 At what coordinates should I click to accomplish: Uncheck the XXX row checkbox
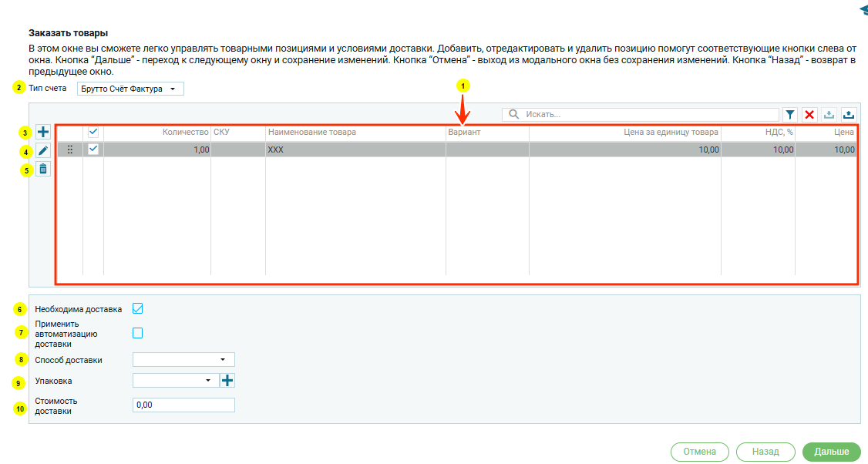click(x=93, y=150)
